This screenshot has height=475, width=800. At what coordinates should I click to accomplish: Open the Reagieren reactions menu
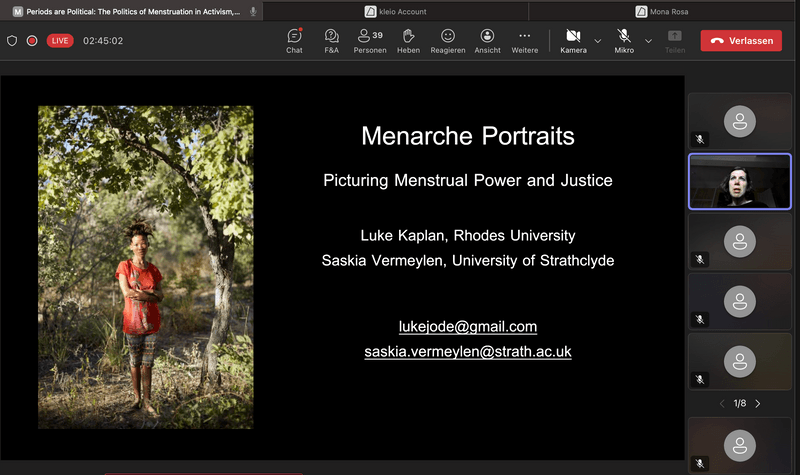tap(447, 40)
